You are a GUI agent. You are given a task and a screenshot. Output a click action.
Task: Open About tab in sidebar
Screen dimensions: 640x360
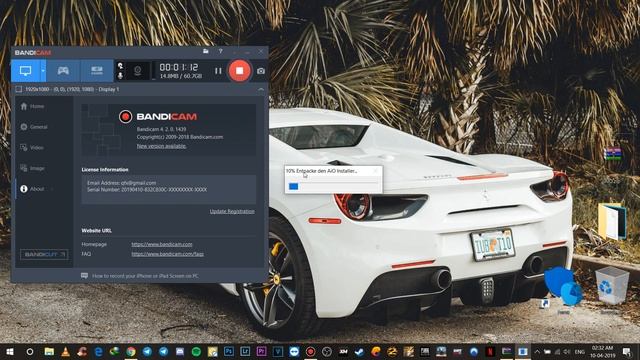click(32, 189)
